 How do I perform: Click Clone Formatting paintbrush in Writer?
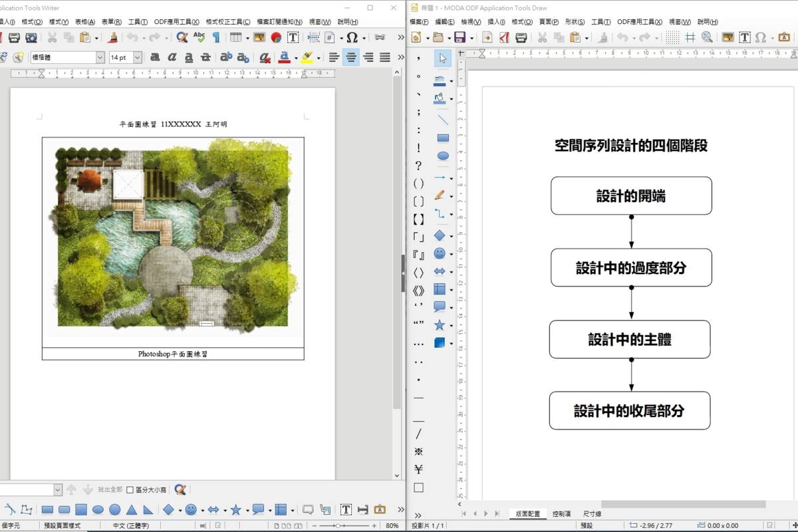[x=112, y=38]
